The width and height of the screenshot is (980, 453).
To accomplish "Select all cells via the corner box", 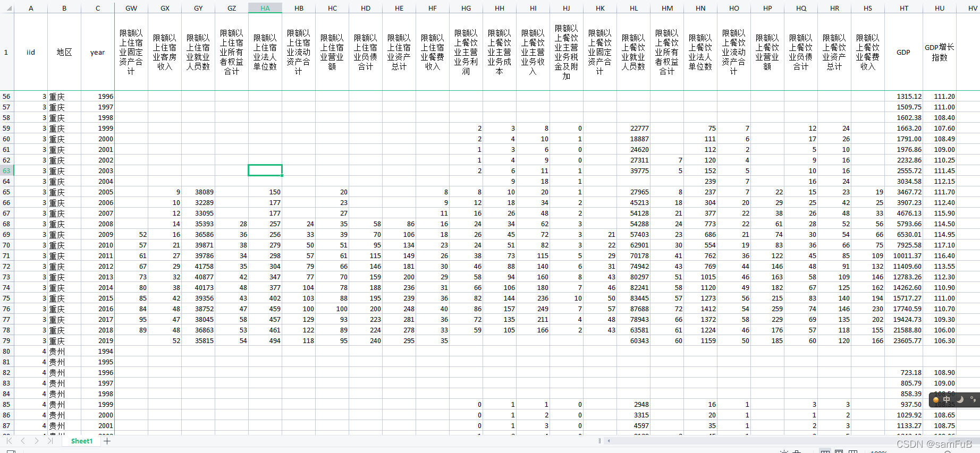I will (6, 8).
